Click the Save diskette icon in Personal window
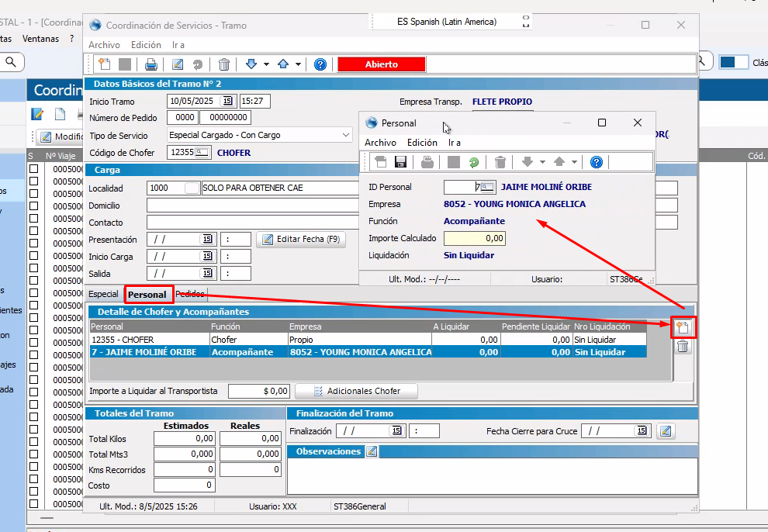 [x=400, y=162]
